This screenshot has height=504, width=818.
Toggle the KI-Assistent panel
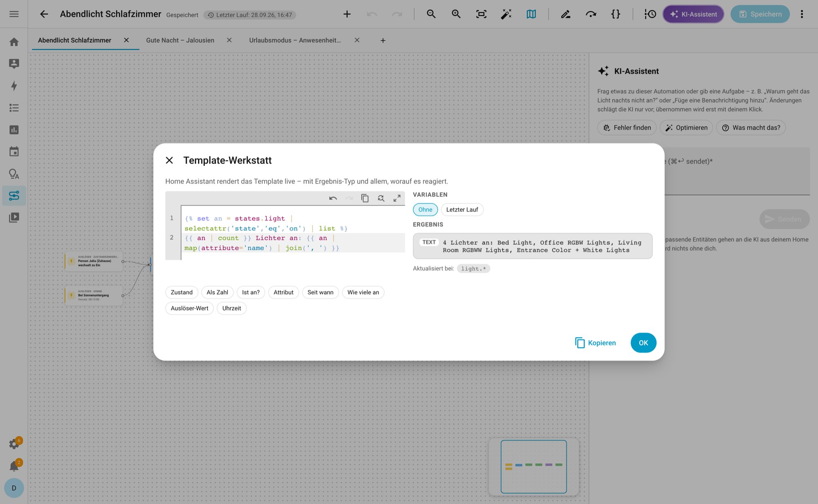693,14
